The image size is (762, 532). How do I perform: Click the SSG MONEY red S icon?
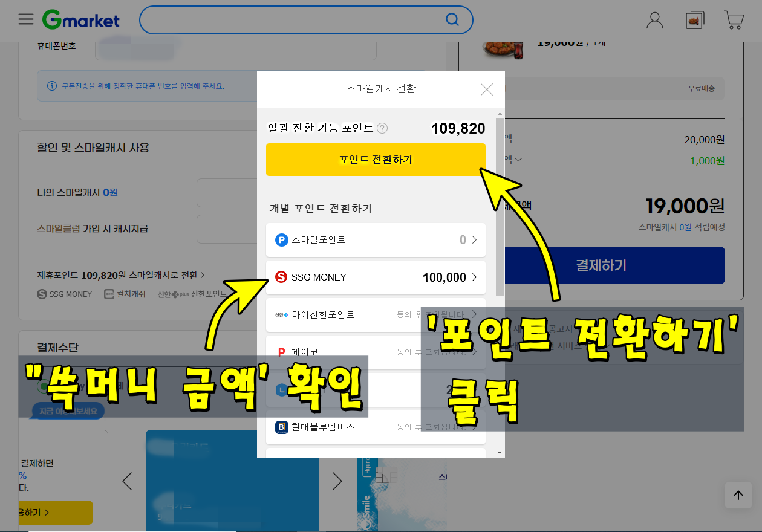pos(281,277)
